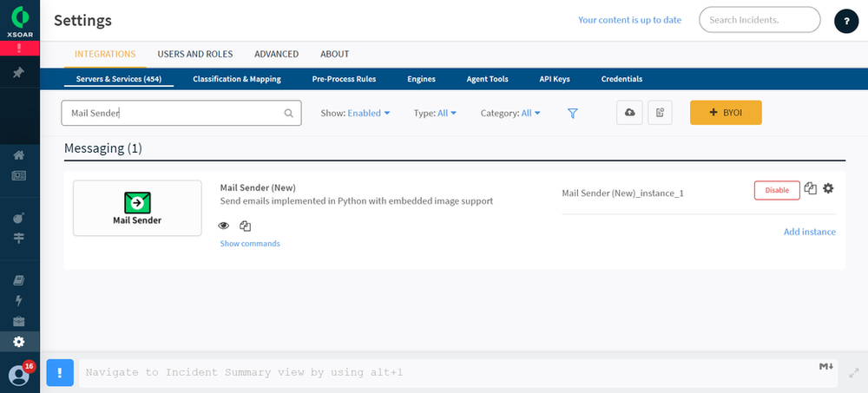The width and height of the screenshot is (868, 393).
Task: Click 'Your content is up to date' link
Action: click(x=629, y=20)
